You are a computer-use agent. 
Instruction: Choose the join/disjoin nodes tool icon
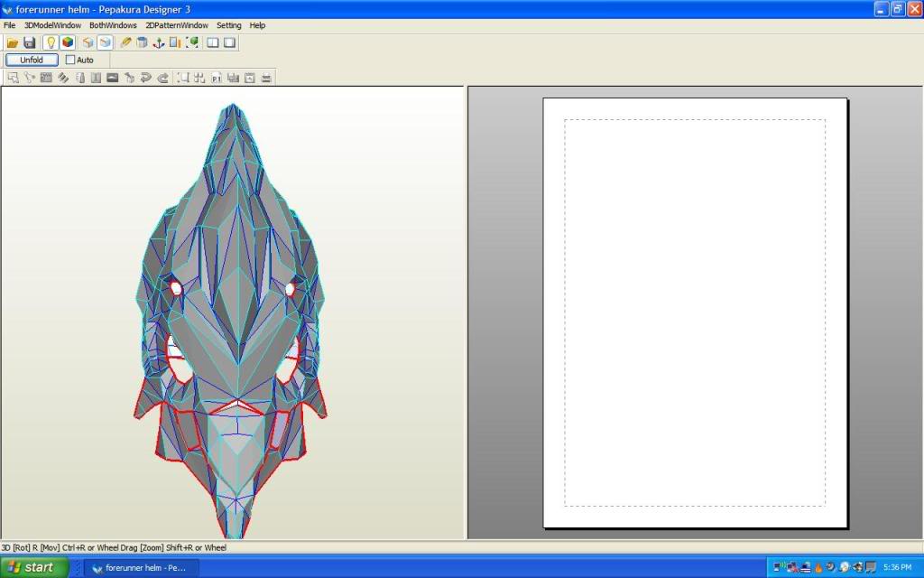(x=30, y=78)
